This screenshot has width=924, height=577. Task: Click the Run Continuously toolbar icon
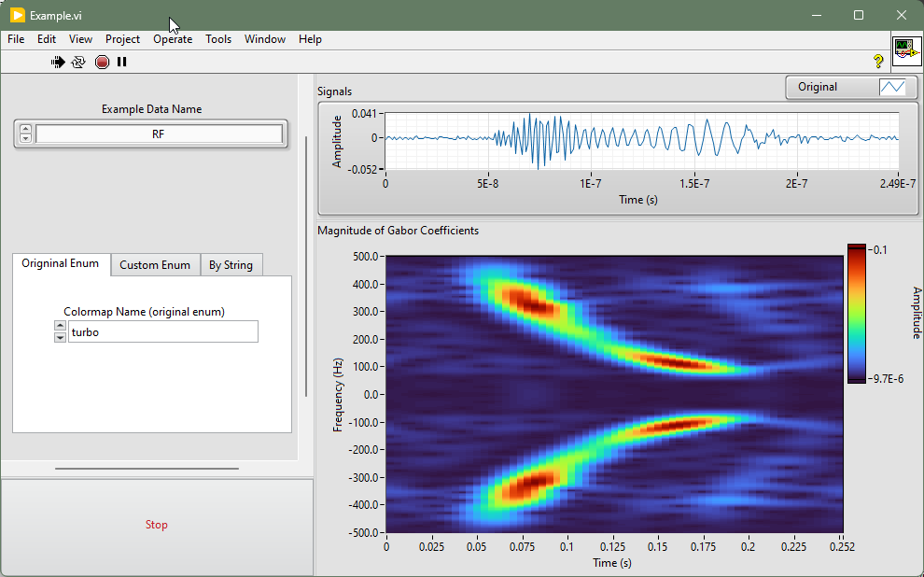78,62
